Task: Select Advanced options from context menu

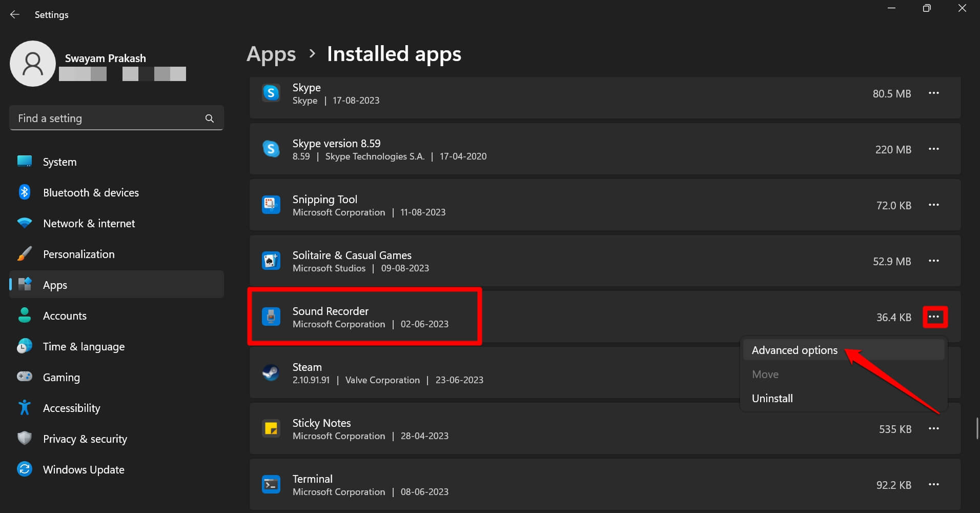Action: [794, 350]
